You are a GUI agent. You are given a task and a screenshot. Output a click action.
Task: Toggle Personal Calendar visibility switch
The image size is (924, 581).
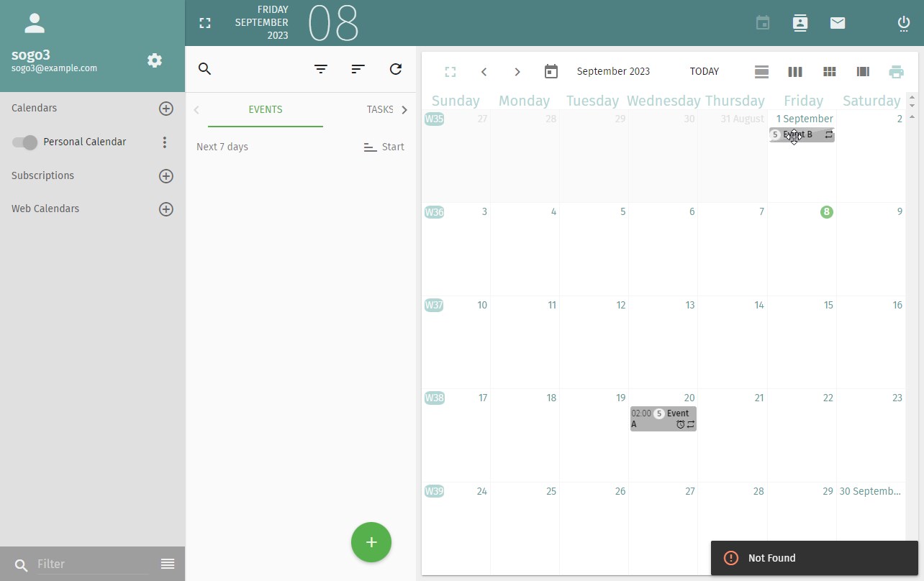24,142
